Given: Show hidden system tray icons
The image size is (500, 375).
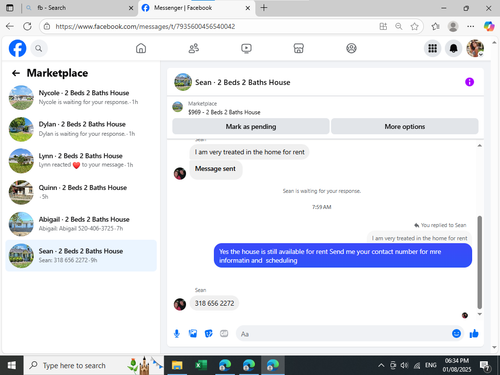Looking at the screenshot, I should 381,365.
